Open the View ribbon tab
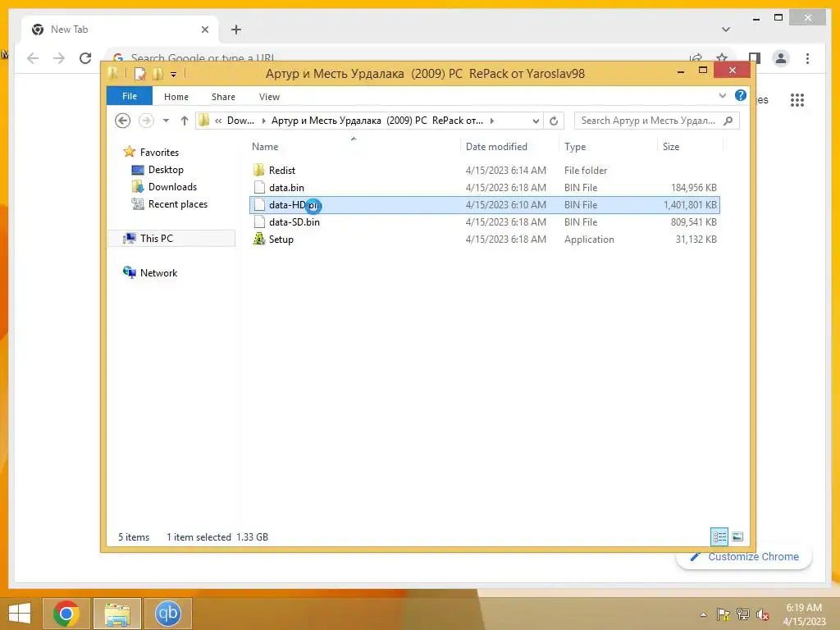The height and width of the screenshot is (630, 840). 269,97
